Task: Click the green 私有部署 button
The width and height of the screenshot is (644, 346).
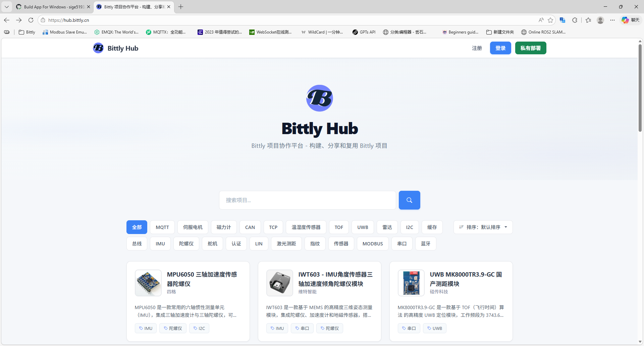Action: coord(531,48)
